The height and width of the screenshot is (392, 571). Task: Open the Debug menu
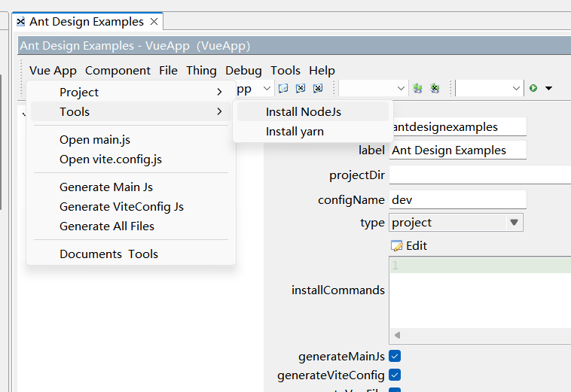click(243, 71)
